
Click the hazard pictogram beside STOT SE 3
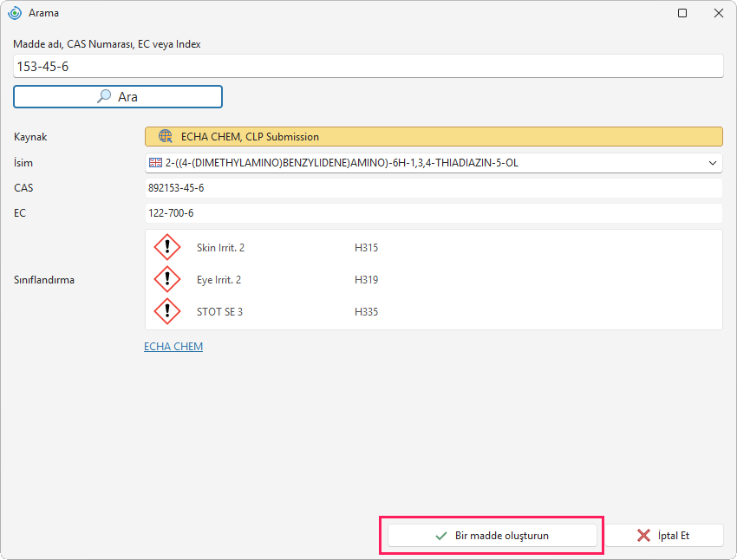click(167, 311)
